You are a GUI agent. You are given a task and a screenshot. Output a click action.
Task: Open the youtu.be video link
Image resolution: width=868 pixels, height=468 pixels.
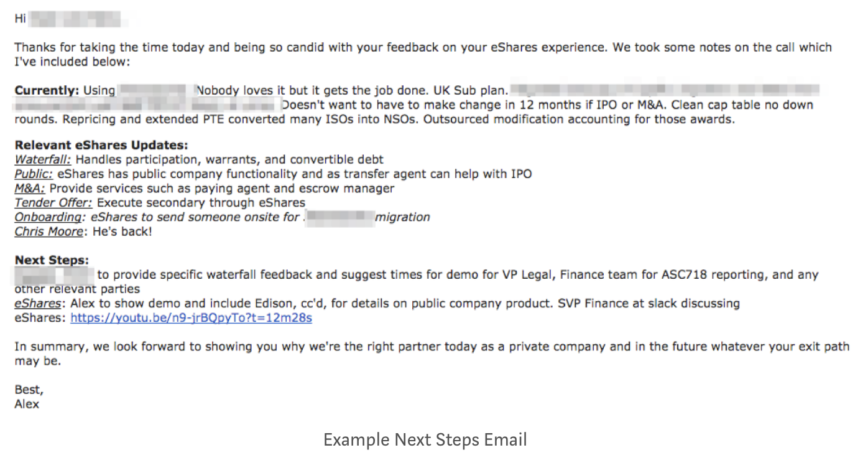[191, 318]
